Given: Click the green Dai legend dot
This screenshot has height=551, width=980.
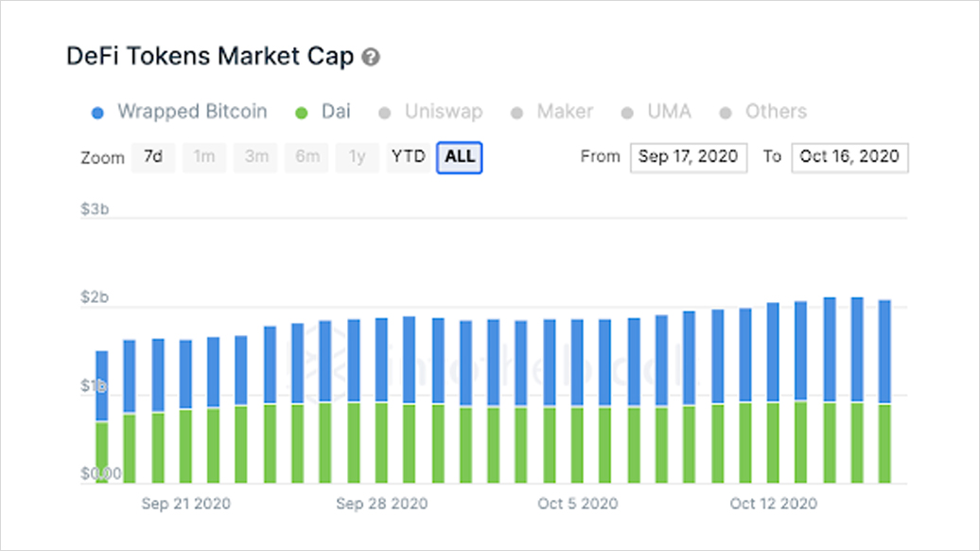Looking at the screenshot, I should tap(303, 113).
